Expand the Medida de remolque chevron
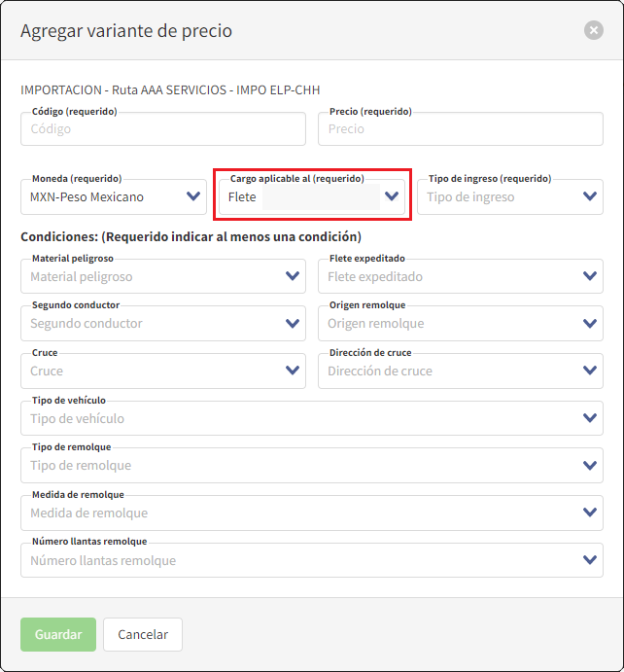Screen dimensions: 624x672 pyautogui.click(x=590, y=513)
